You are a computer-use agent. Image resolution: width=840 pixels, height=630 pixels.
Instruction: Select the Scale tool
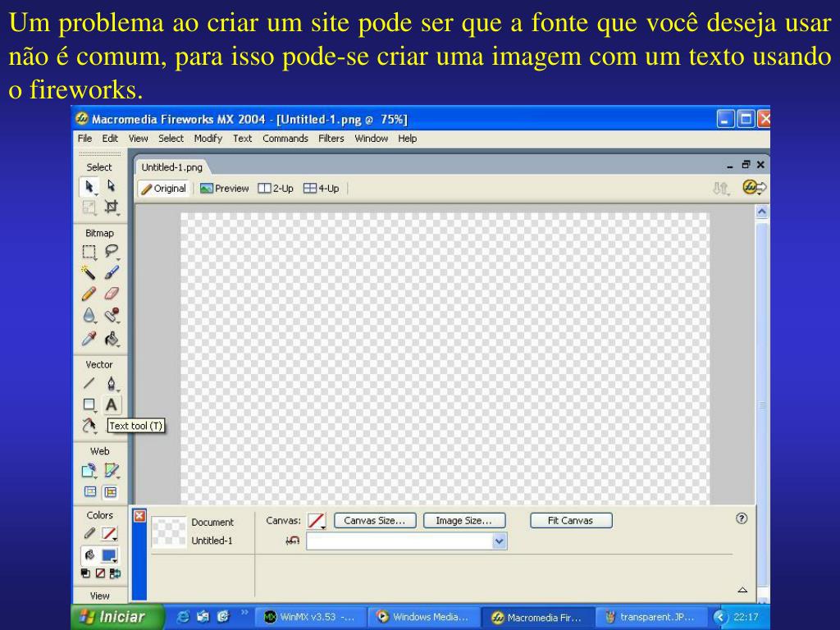(x=89, y=208)
